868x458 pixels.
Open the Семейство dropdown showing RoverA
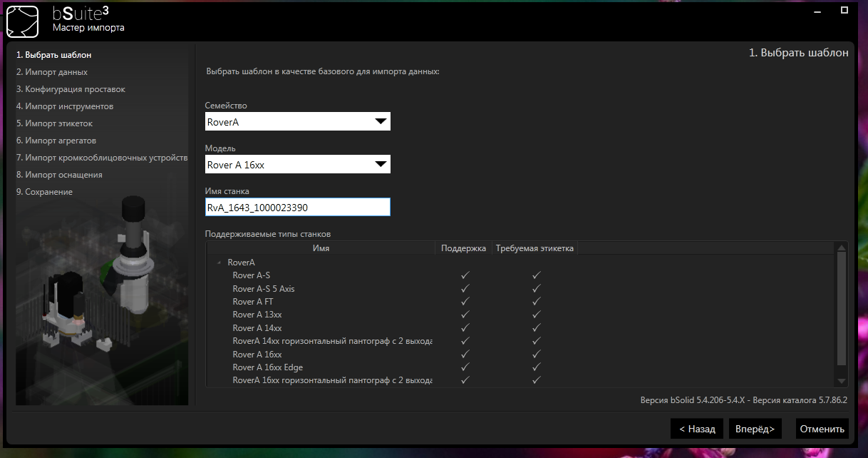coord(298,121)
